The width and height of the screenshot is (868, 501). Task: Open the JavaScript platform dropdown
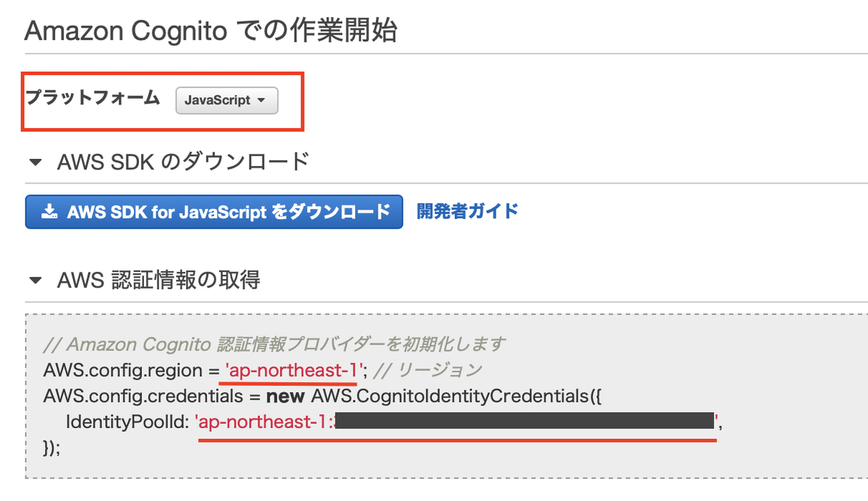click(226, 100)
